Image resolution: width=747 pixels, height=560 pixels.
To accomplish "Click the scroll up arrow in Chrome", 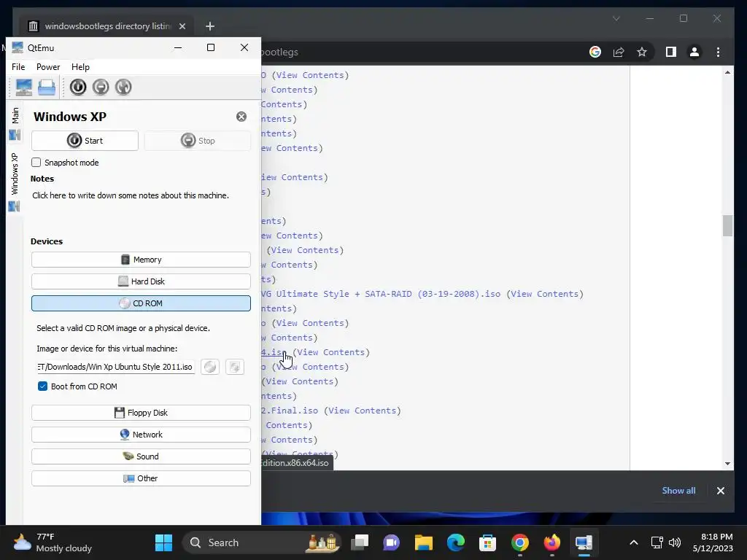I will tap(727, 72).
